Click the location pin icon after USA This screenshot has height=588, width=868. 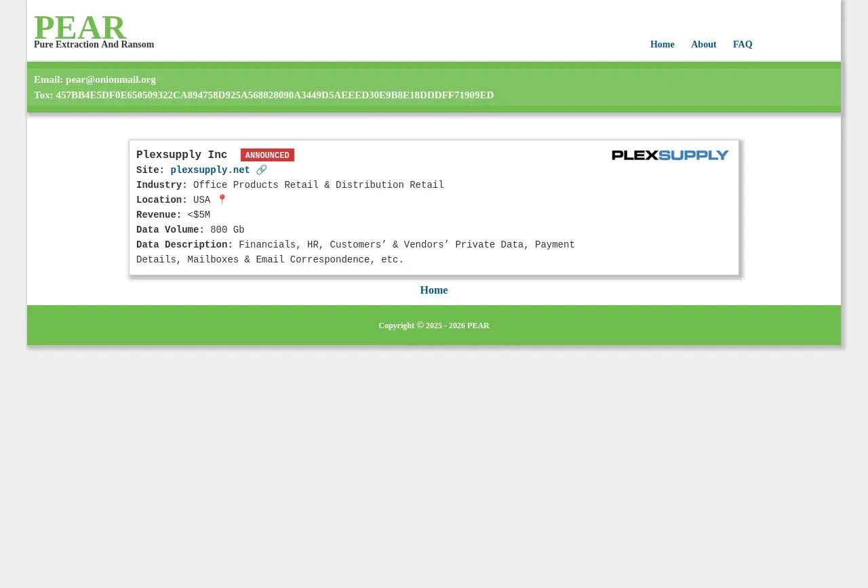point(222,200)
